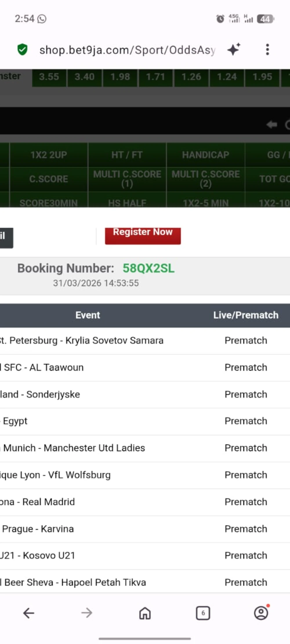This screenshot has height=644, width=290.
Task: Click the 3.55 odds button
Action: coord(49,77)
